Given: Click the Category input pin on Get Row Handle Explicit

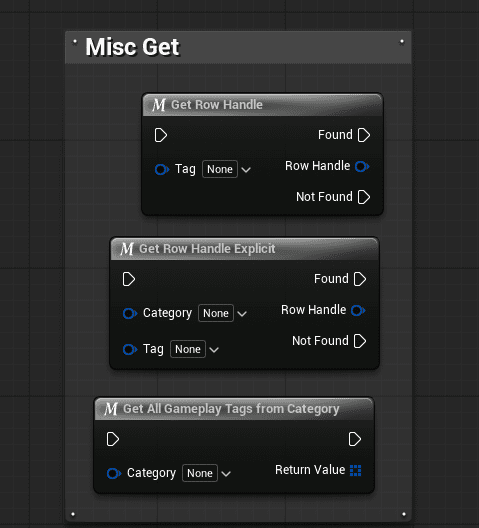Looking at the screenshot, I should point(130,314).
